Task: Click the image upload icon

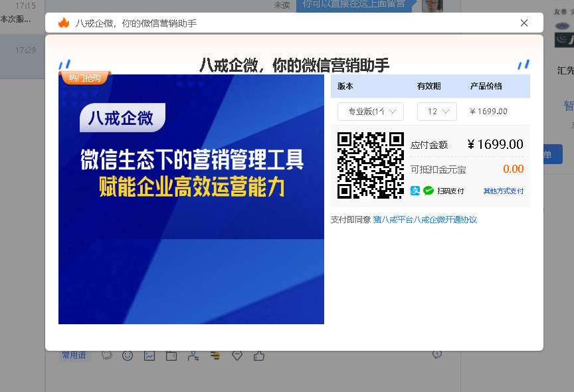Action: tap(149, 355)
